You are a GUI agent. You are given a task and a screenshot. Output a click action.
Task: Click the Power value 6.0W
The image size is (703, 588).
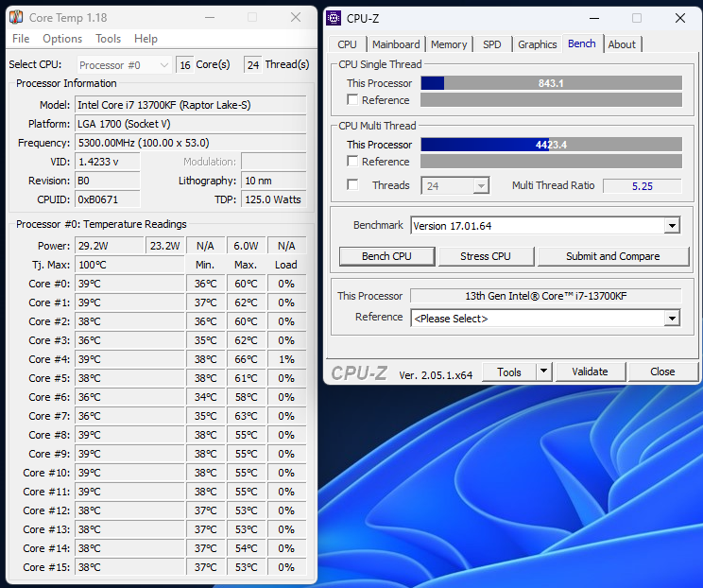click(x=246, y=246)
